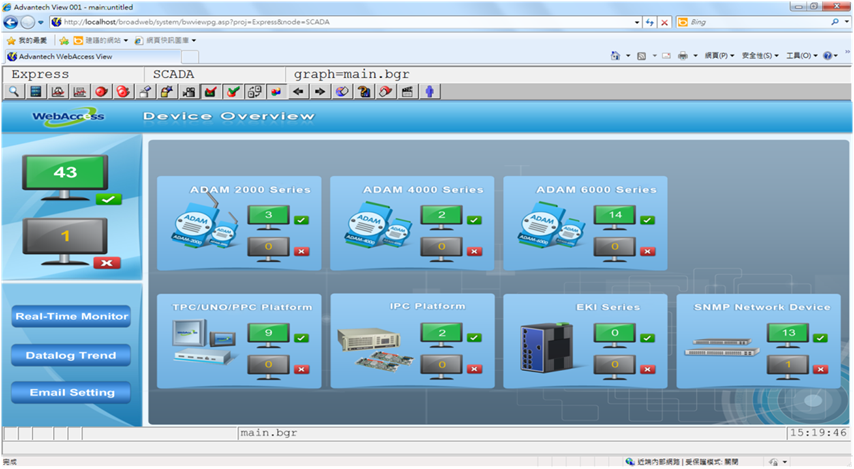
Task: Click the magnifier icon in WebAccess toolbar
Action: [15, 92]
